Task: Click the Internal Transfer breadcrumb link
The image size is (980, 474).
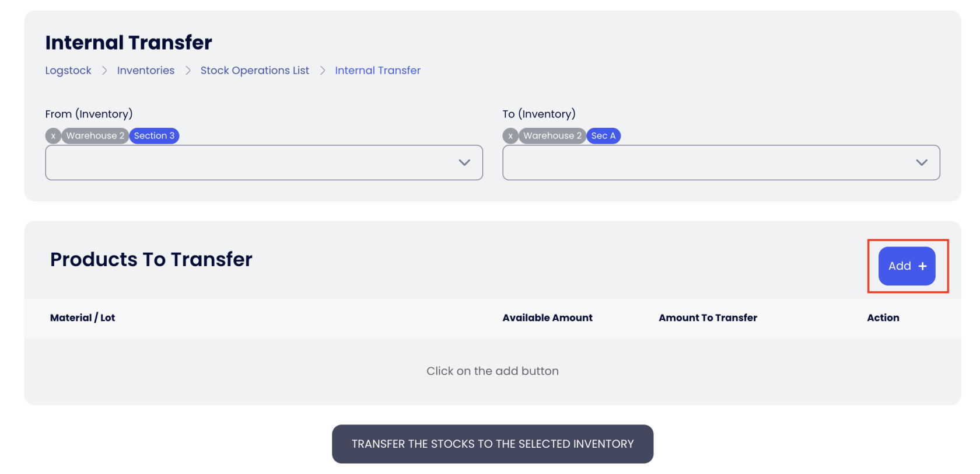Action: coord(377,71)
